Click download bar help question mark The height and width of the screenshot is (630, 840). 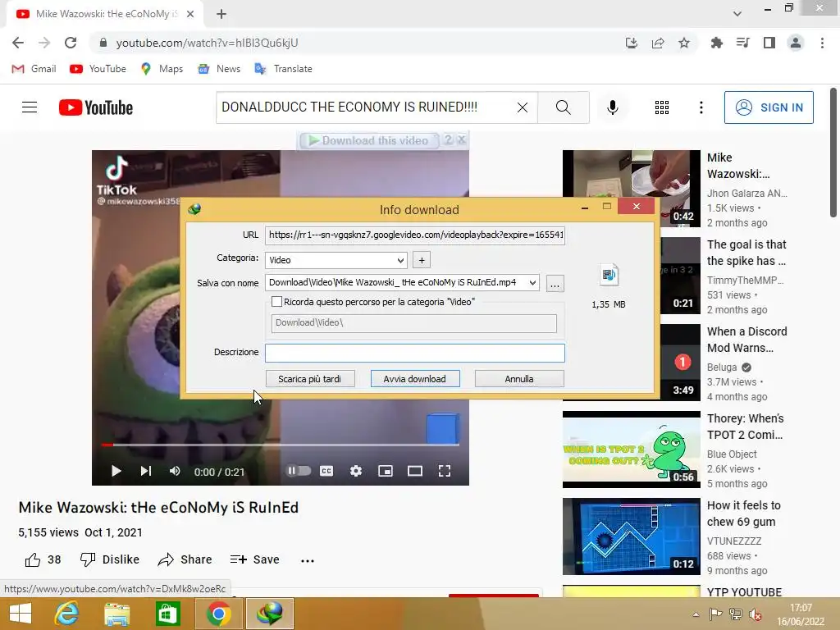449,139
